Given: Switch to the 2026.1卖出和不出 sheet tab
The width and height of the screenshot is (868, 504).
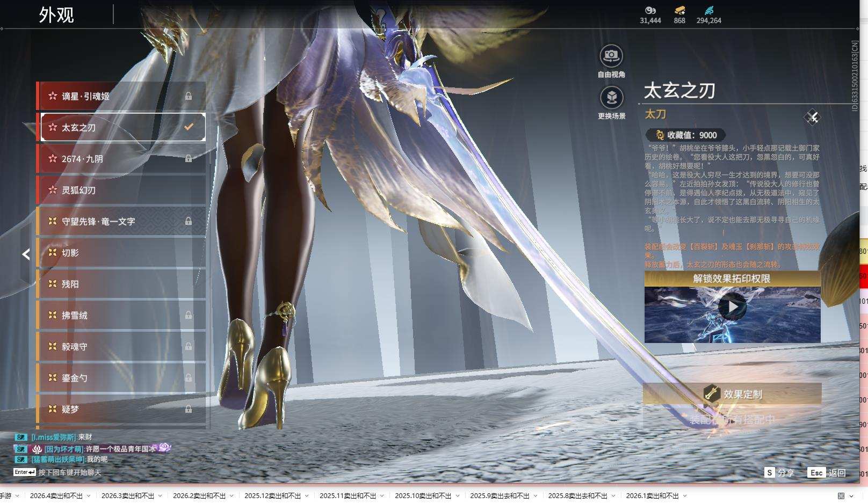Looking at the screenshot, I should point(653,496).
